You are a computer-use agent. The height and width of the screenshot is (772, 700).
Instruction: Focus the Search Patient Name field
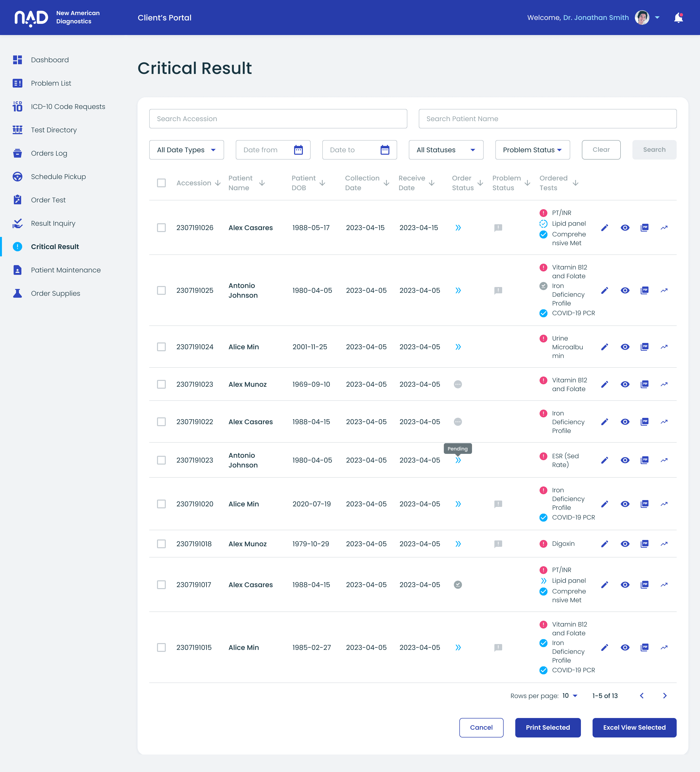coord(547,119)
